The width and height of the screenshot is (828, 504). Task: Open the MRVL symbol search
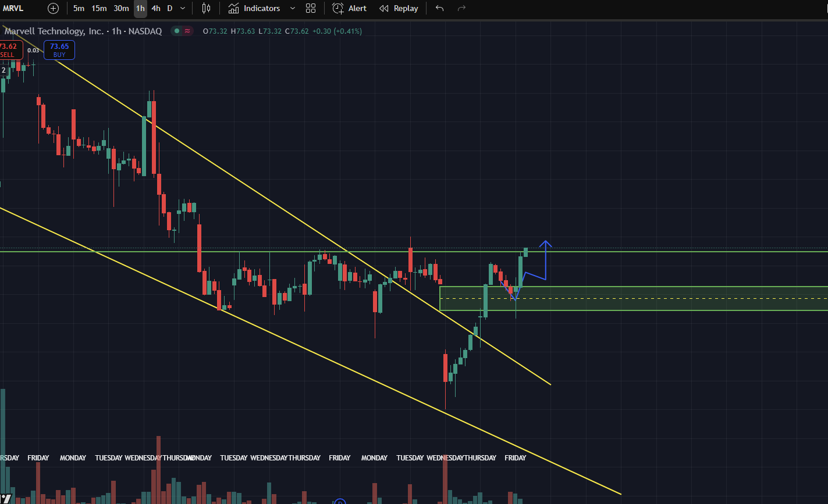point(13,8)
